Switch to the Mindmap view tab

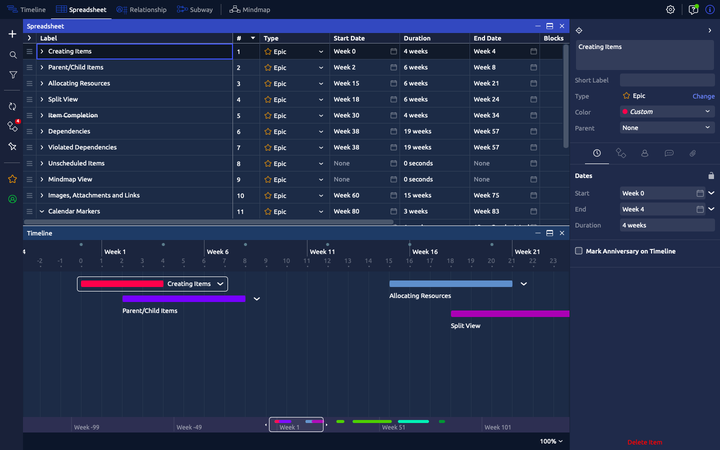(x=250, y=9)
